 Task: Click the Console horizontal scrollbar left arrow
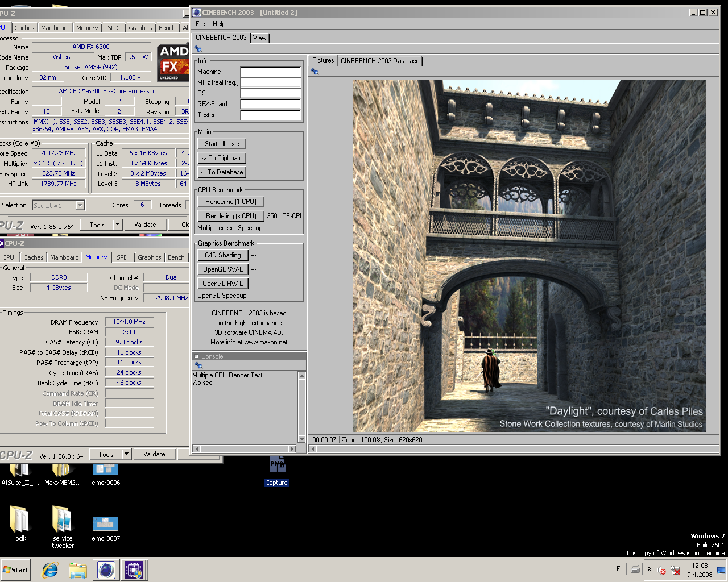(196, 448)
